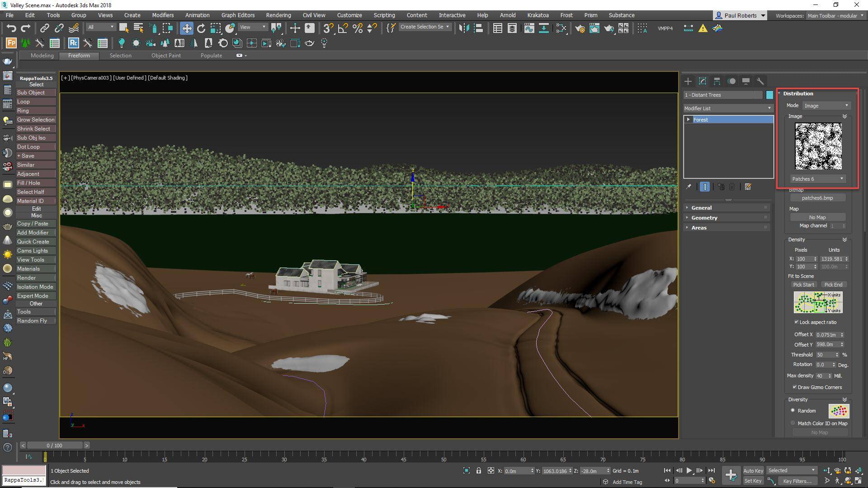Click the Undo arrow icon
This screenshot has height=488, width=868.
12,28
